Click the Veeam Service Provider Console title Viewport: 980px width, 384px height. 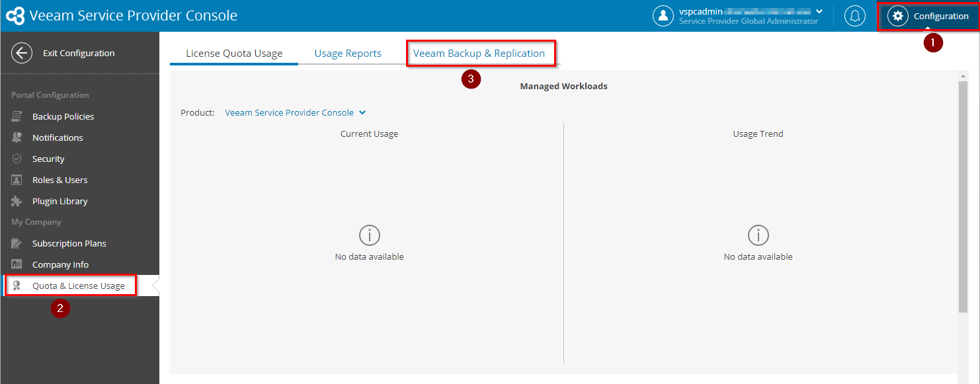pyautogui.click(x=134, y=16)
